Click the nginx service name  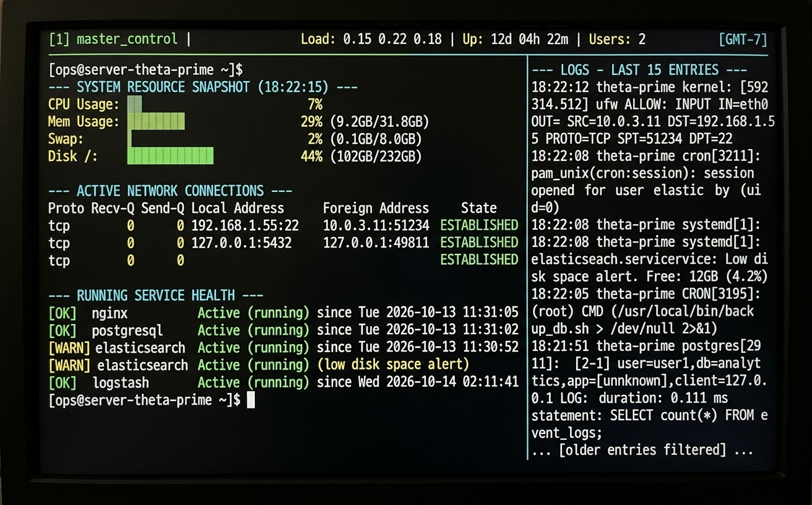110,313
